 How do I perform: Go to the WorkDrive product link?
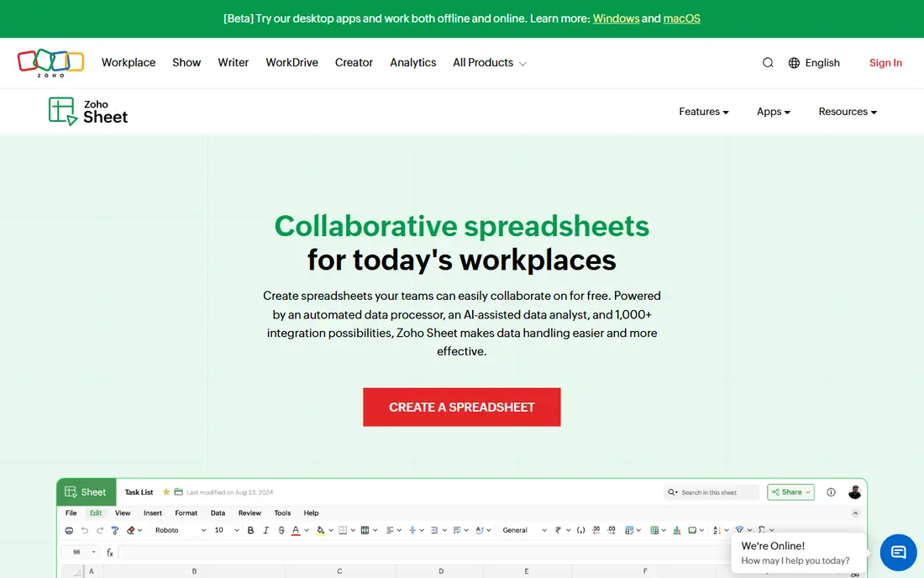(291, 62)
